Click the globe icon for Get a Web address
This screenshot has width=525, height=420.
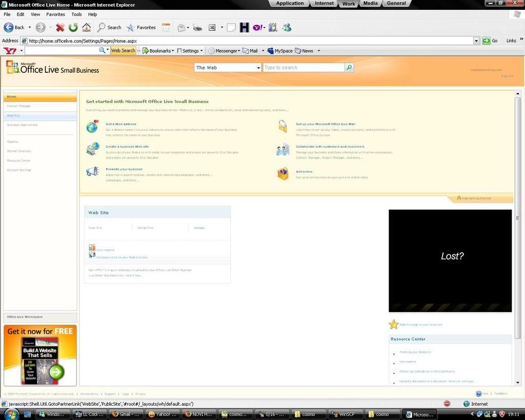coord(92,127)
